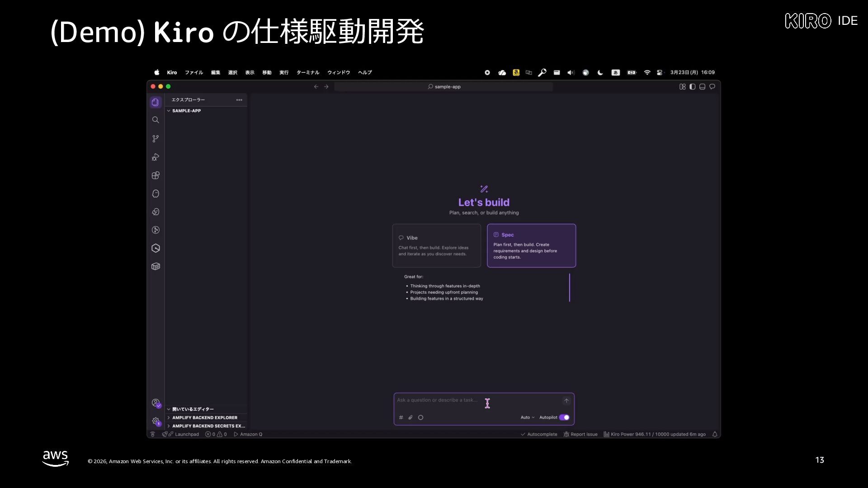This screenshot has width=868, height=488.
Task: Open the ターミナル menu
Action: [308, 72]
